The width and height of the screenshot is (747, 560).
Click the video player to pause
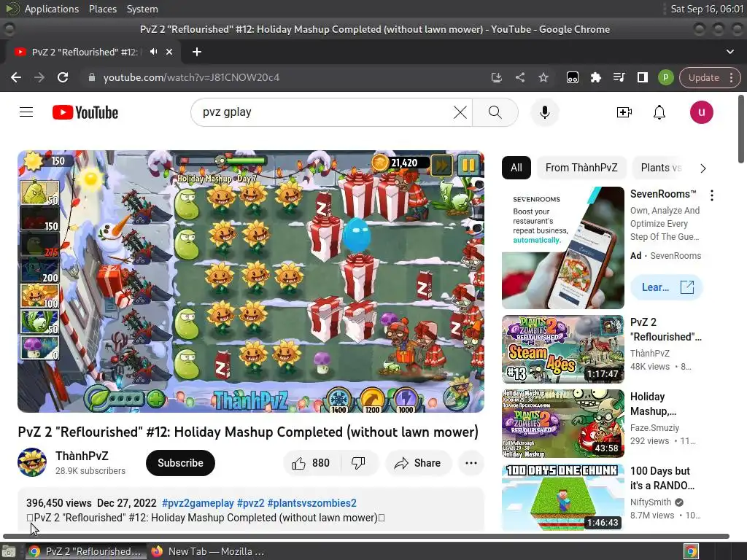click(251, 281)
